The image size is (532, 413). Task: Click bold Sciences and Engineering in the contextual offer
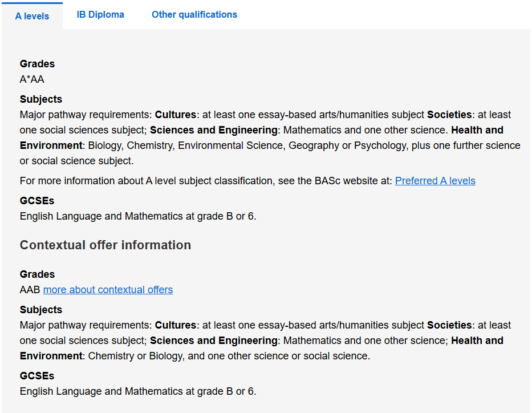[214, 341]
